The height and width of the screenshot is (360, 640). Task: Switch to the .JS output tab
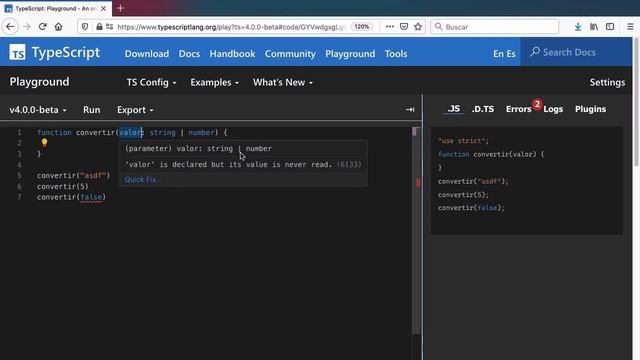click(453, 109)
